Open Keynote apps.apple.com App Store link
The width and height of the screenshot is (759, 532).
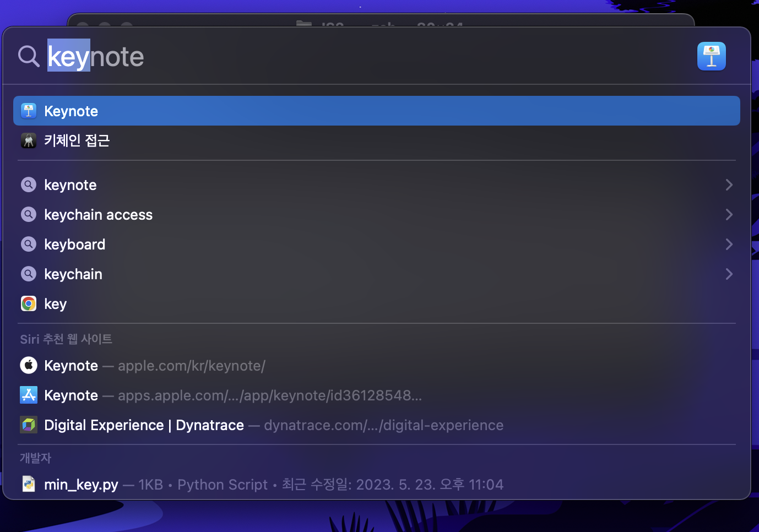pos(377,395)
